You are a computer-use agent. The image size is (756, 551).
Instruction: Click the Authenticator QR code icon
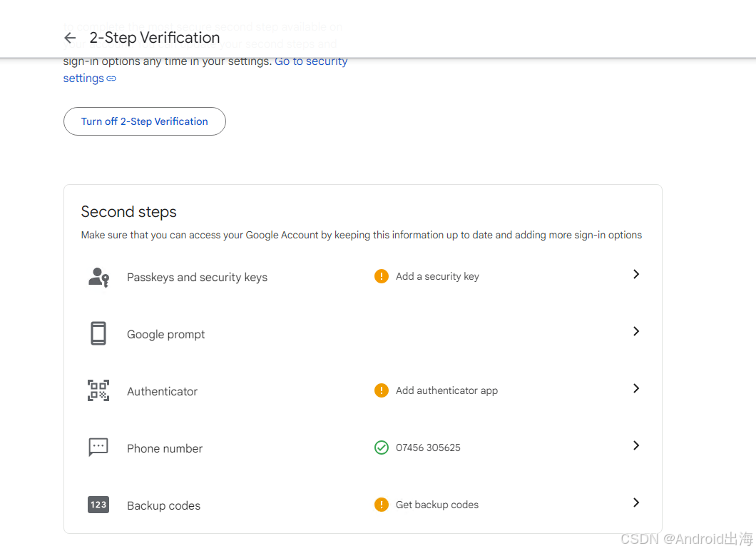pyautogui.click(x=98, y=390)
